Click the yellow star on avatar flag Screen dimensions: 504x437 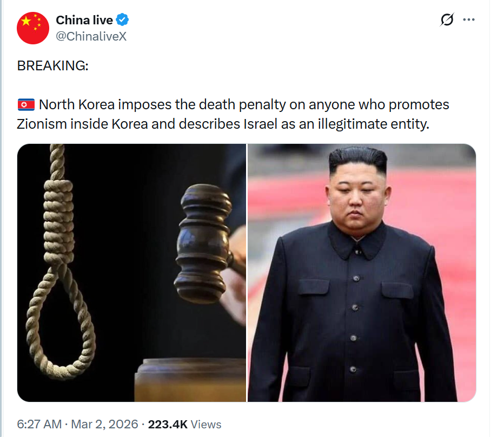pos(26,21)
